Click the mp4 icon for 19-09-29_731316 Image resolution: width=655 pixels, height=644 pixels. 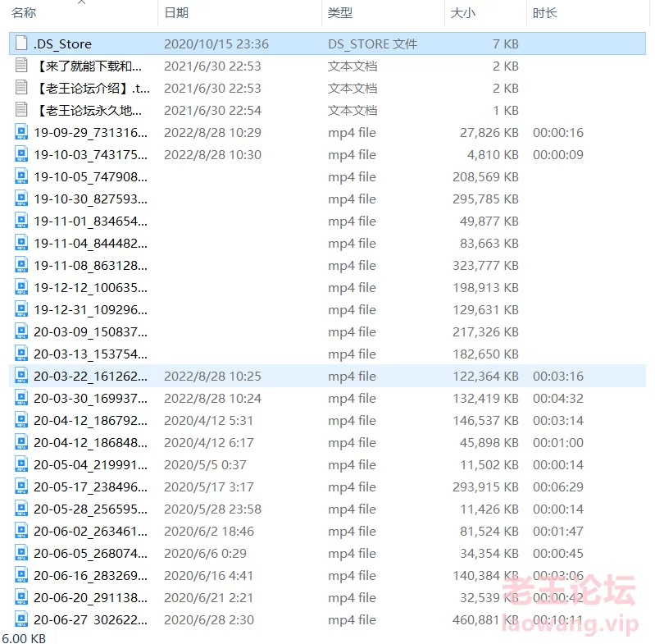pyautogui.click(x=21, y=131)
